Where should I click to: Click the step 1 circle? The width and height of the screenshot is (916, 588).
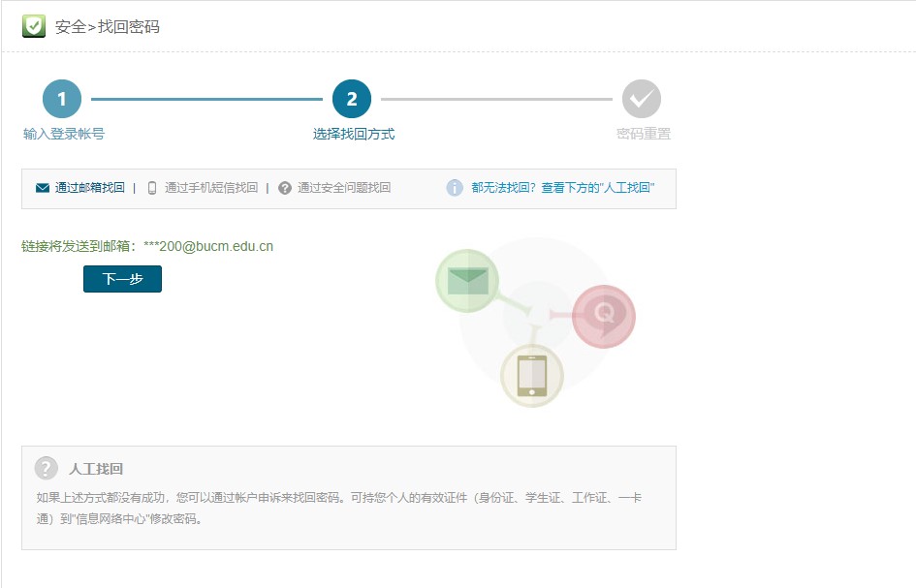(62, 99)
